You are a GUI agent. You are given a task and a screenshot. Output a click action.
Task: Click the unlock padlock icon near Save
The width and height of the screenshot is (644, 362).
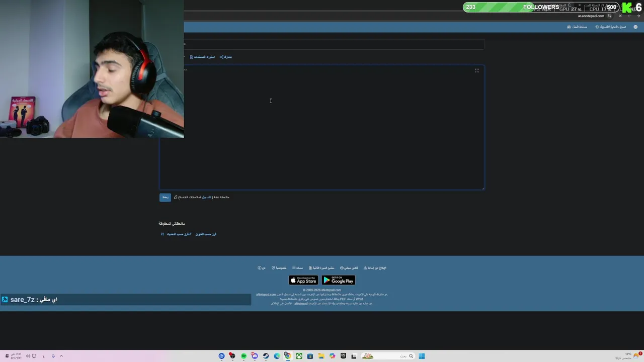176,197
